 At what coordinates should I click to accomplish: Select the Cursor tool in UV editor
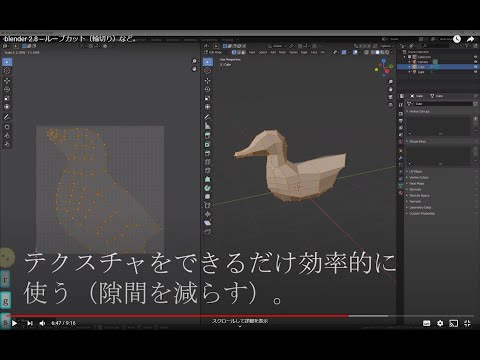(7, 71)
